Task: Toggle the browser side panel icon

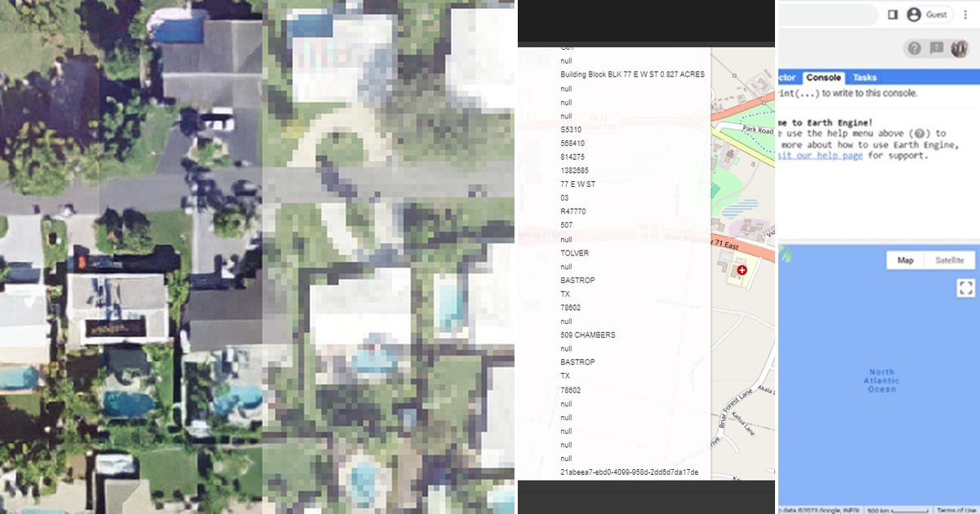Action: click(x=893, y=15)
